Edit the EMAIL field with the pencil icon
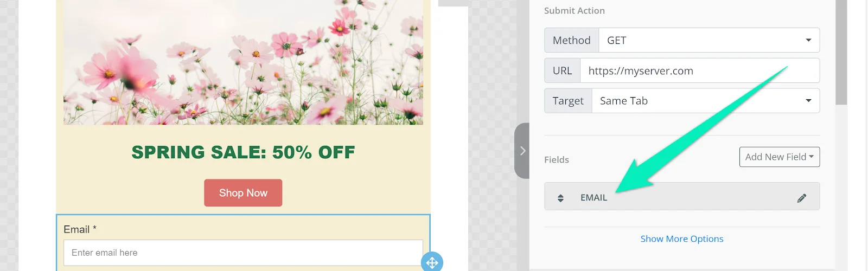This screenshot has height=271, width=868. pos(801,198)
